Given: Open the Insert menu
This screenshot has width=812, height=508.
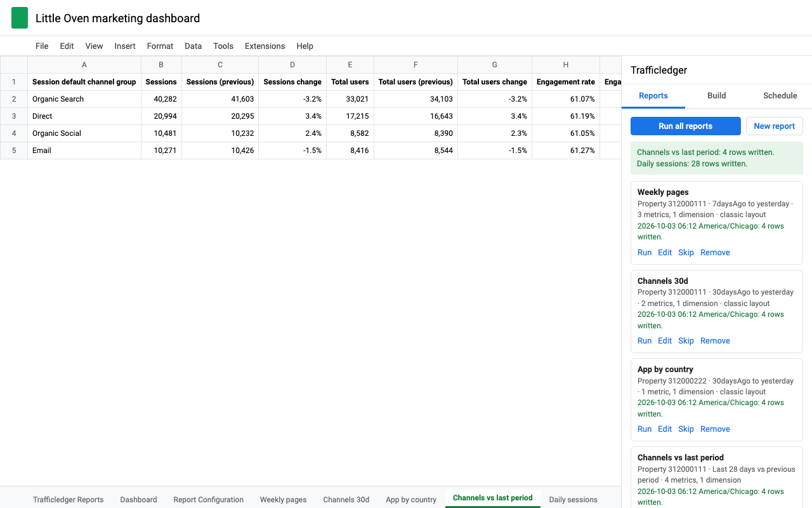Looking at the screenshot, I should pyautogui.click(x=125, y=46).
